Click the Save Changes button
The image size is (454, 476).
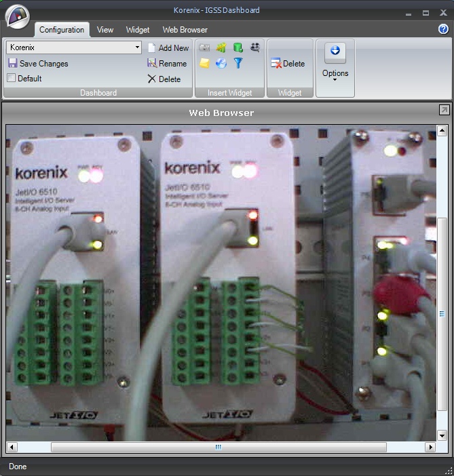pos(38,64)
